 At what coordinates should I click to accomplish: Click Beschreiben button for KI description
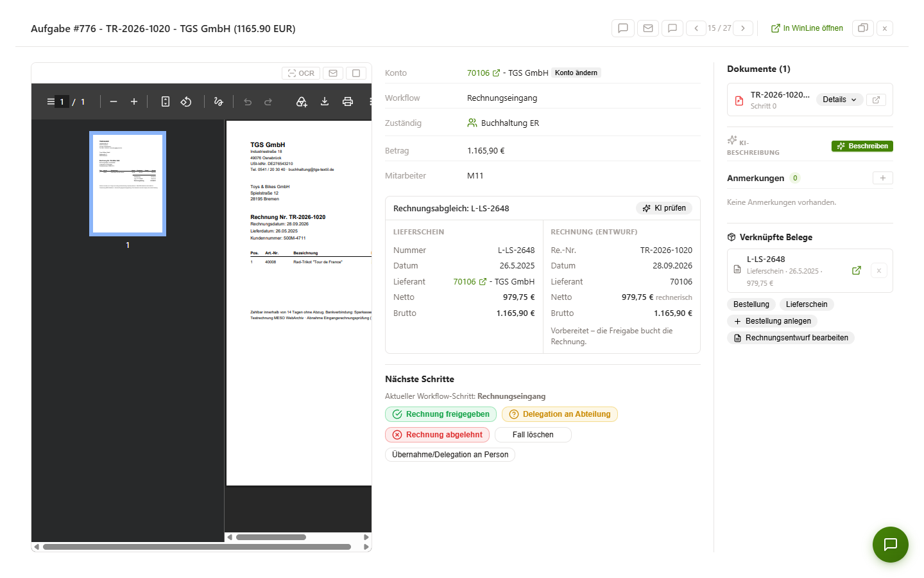pyautogui.click(x=862, y=146)
